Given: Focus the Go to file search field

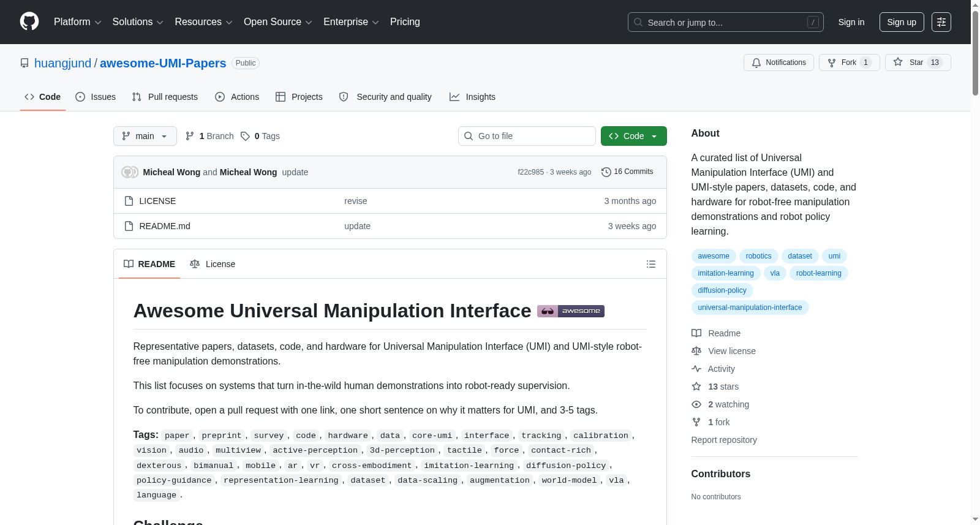Looking at the screenshot, I should (x=527, y=136).
